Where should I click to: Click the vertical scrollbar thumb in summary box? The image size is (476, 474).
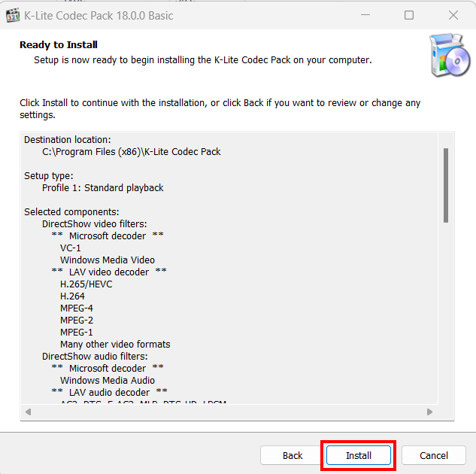click(x=446, y=185)
